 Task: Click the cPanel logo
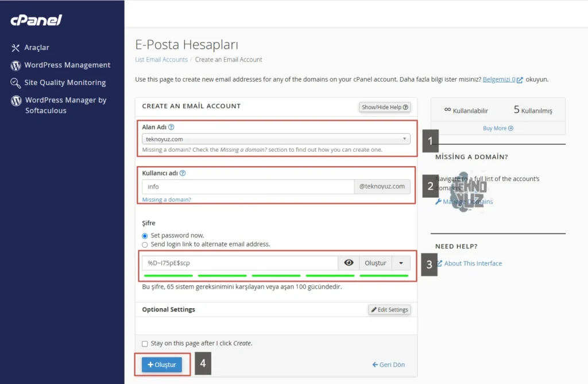pyautogui.click(x=36, y=20)
